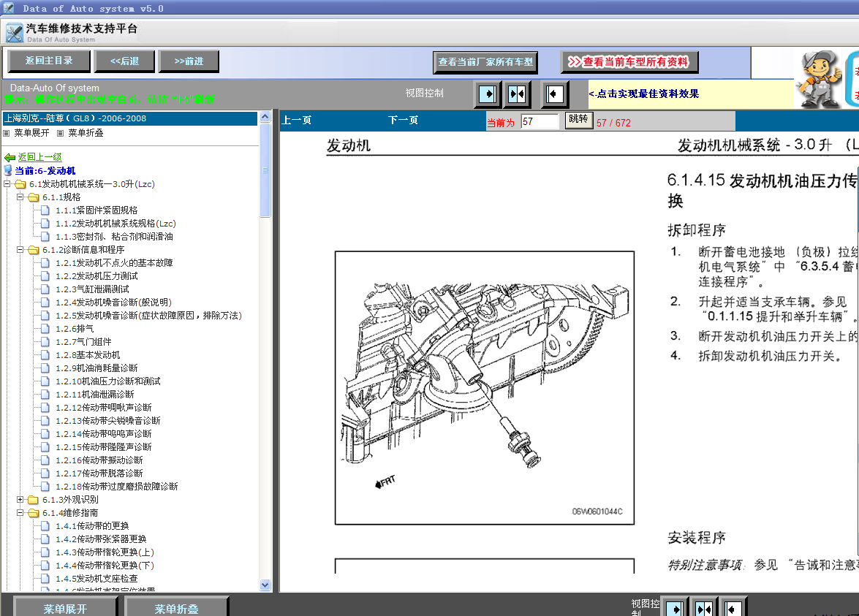859x616 pixels.
Task: Open 1.4.5发动机支座检查
Action: 97,578
